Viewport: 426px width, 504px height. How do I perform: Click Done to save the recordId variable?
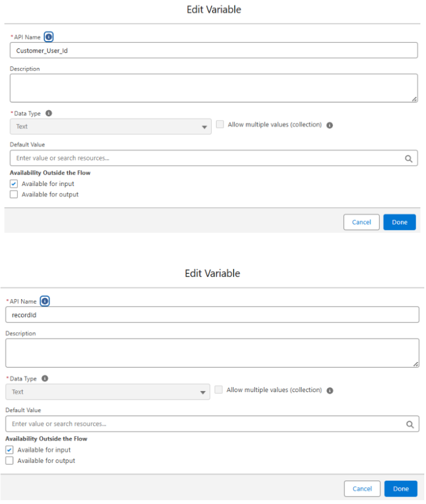(x=400, y=489)
